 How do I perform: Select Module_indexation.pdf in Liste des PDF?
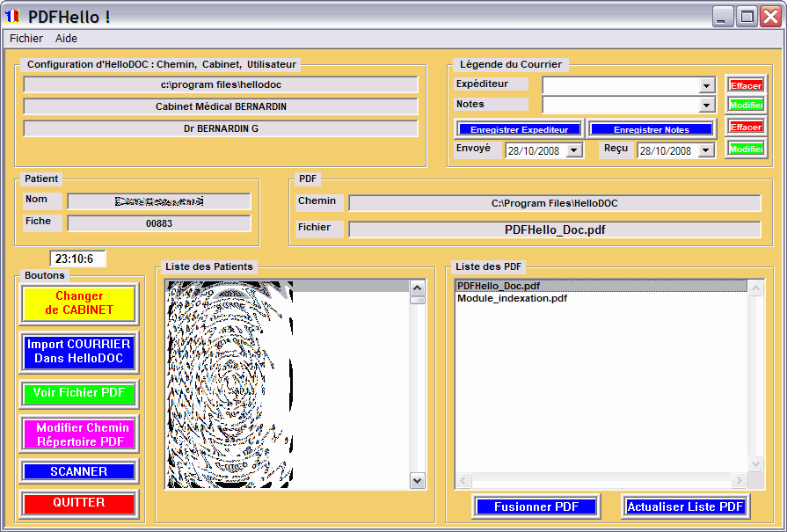pos(601,298)
